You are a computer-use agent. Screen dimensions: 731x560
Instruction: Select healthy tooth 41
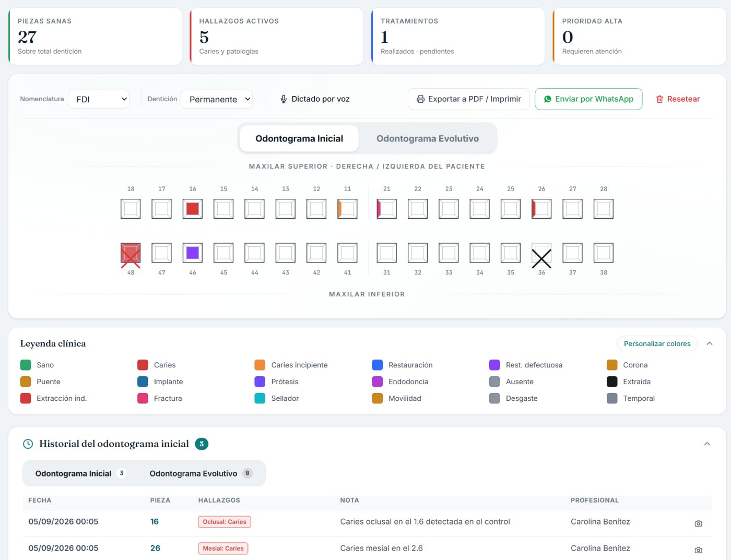pos(347,253)
